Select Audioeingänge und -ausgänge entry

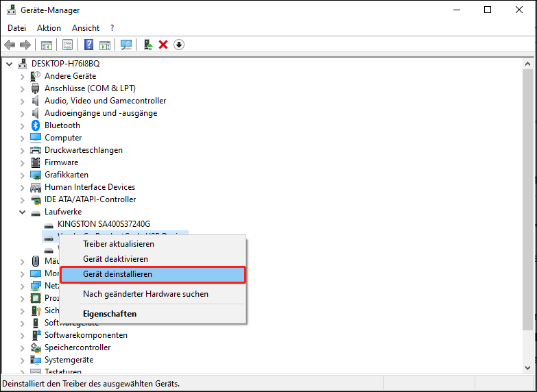point(101,113)
